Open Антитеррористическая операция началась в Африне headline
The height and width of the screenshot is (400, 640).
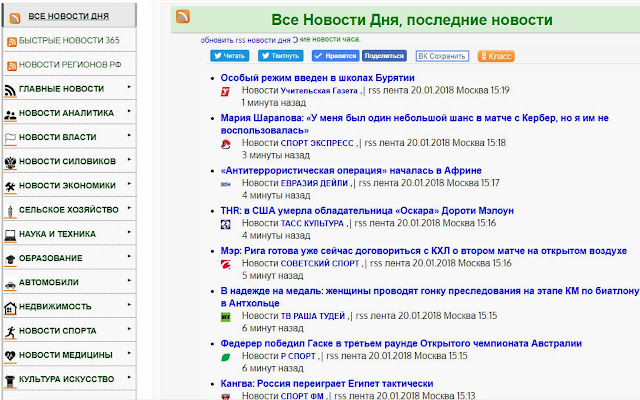click(x=351, y=170)
